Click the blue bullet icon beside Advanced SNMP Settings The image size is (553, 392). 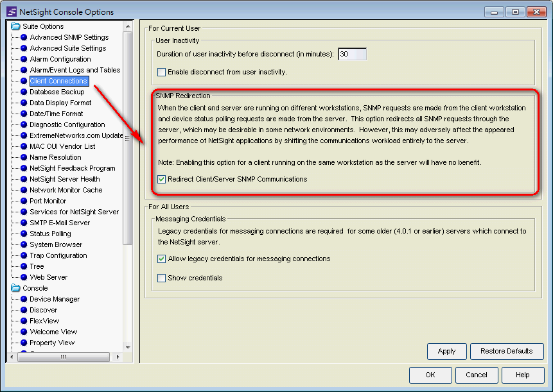click(x=24, y=37)
